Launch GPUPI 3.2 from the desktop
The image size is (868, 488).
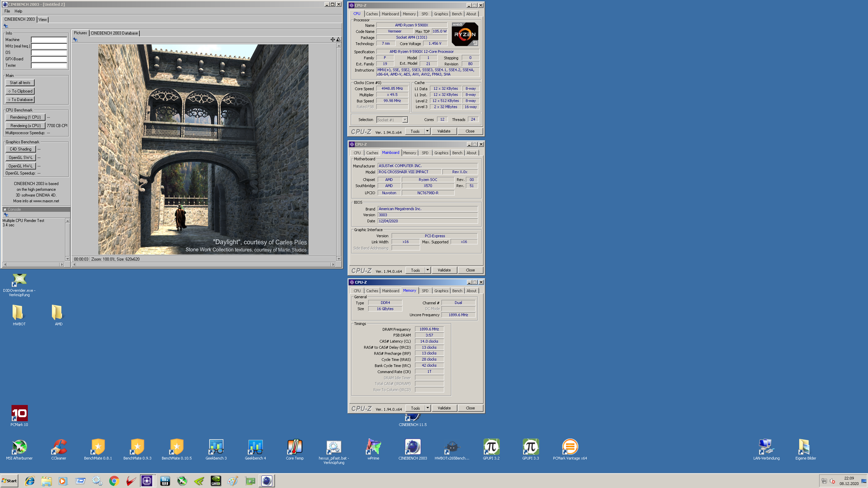click(x=491, y=449)
